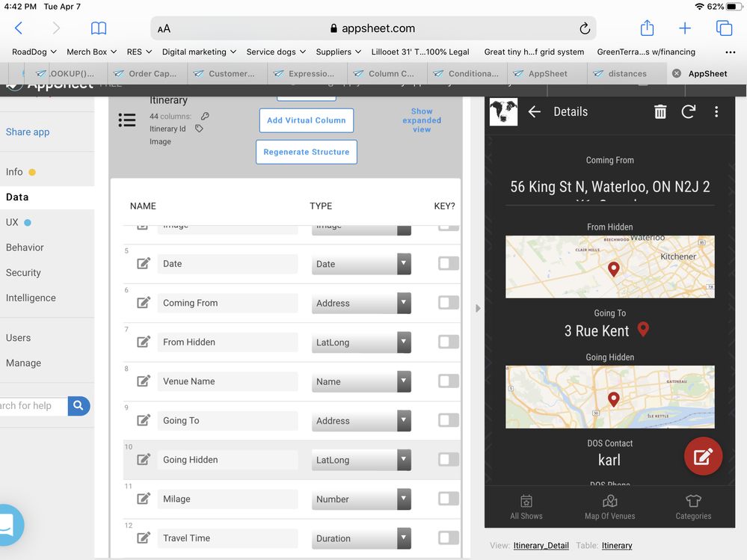Edit the From Hidden column definition
This screenshot has width=747, height=560.
pyautogui.click(x=144, y=342)
